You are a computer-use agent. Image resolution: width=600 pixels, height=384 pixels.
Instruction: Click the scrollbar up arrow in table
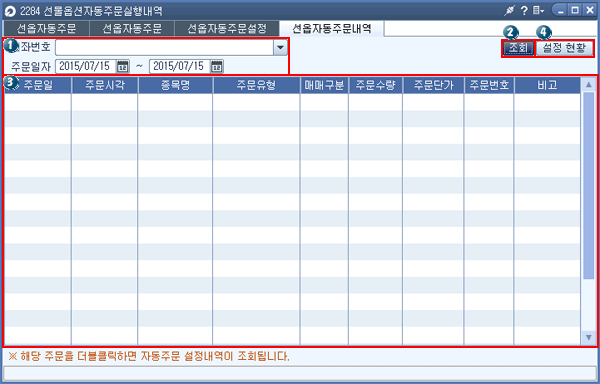(589, 85)
